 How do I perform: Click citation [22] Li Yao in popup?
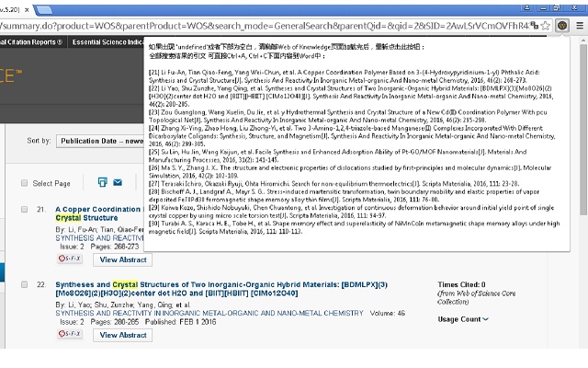351,96
